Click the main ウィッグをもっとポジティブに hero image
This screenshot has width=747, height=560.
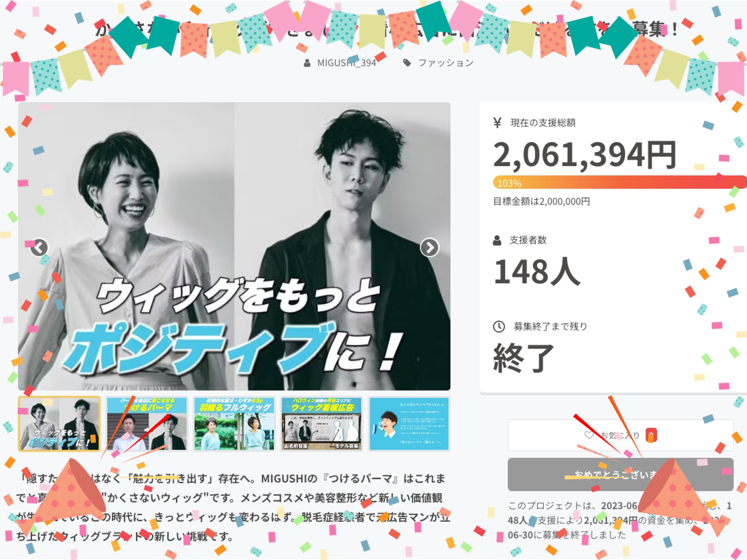[234, 246]
